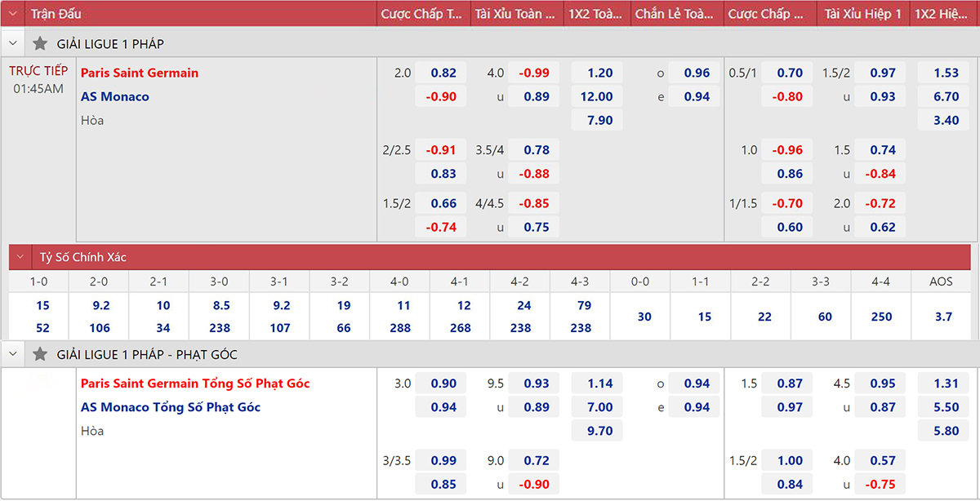Click the chevron beside Trận Đấu header
This screenshot has height=501, width=980.
point(13,14)
